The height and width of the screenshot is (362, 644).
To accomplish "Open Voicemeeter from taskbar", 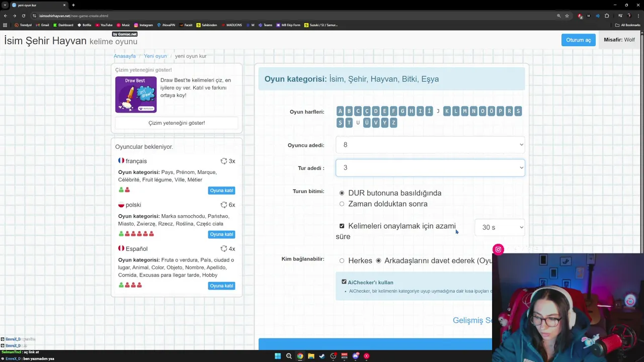I will coord(344,356).
